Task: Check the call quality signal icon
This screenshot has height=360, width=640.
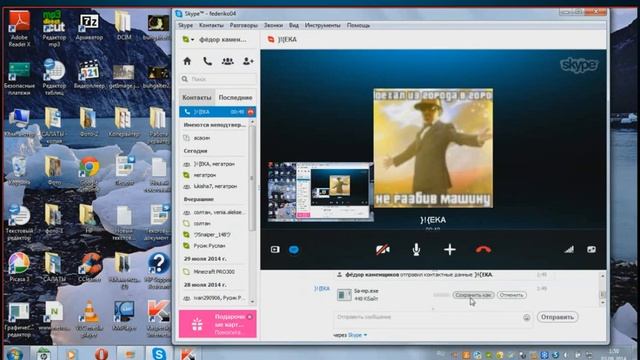Action: (x=569, y=249)
